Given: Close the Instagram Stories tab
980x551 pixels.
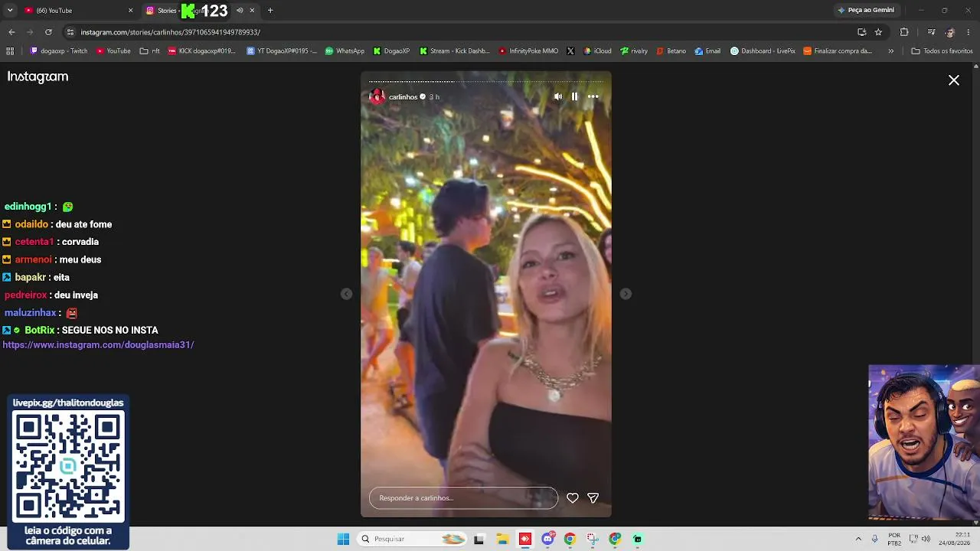Looking at the screenshot, I should 252,11.
